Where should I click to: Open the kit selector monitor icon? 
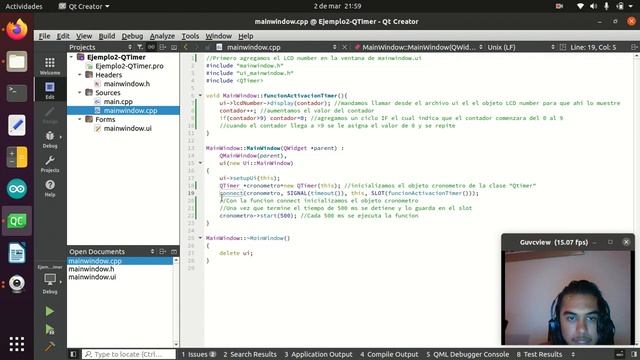pos(50,281)
